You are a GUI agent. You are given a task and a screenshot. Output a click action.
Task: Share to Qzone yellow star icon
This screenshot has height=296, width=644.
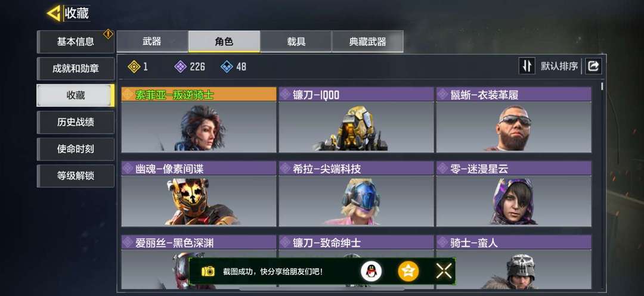(408, 271)
